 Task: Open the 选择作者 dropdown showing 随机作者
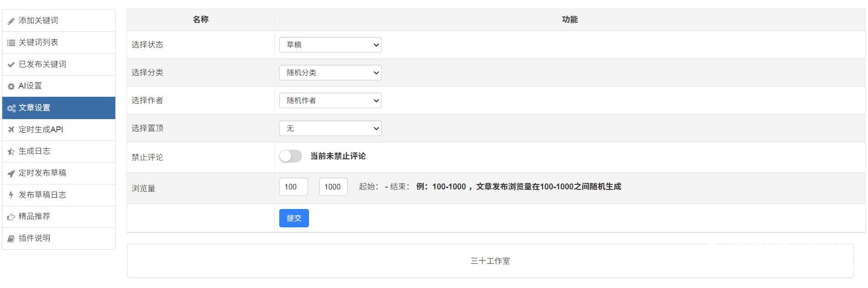(330, 100)
